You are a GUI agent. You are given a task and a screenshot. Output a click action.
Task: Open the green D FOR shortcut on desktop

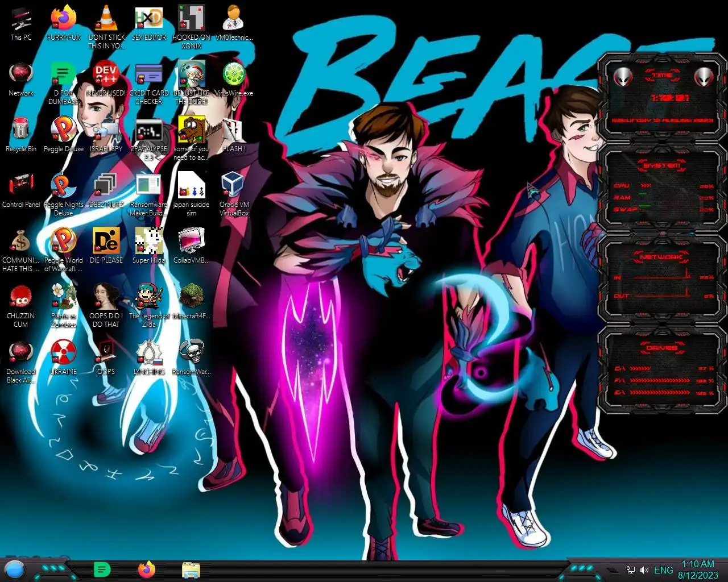(x=64, y=83)
